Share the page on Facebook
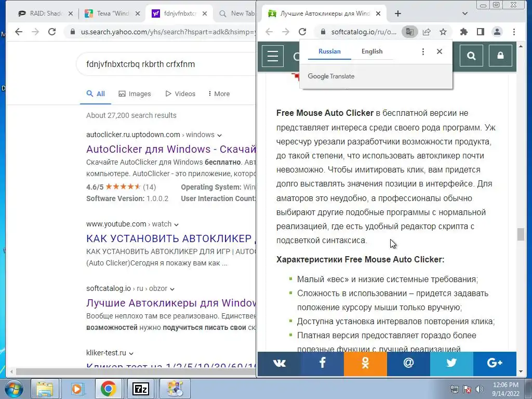This screenshot has width=532, height=399. click(322, 363)
